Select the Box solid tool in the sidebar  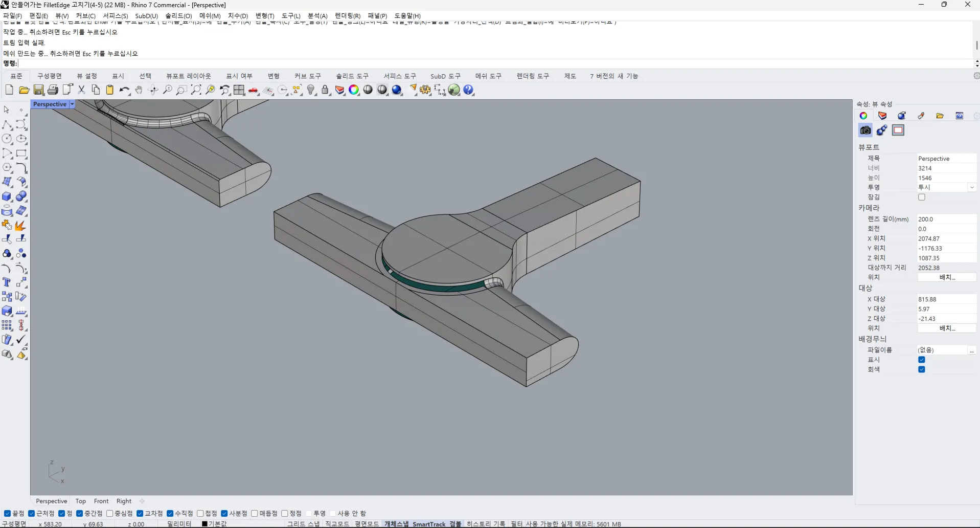(x=7, y=196)
